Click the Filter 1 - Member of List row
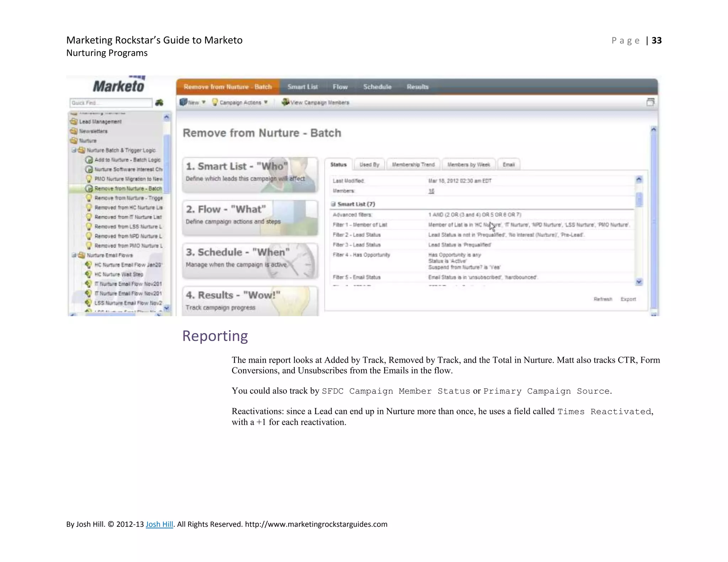This screenshot has height=562, width=728. (x=482, y=225)
